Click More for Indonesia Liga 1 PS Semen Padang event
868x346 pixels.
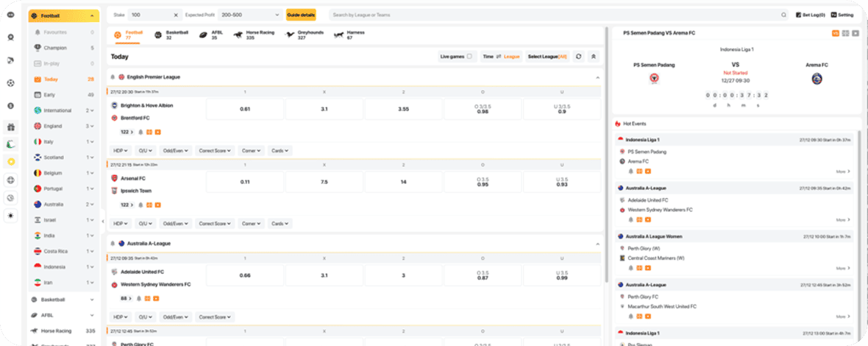(x=843, y=172)
